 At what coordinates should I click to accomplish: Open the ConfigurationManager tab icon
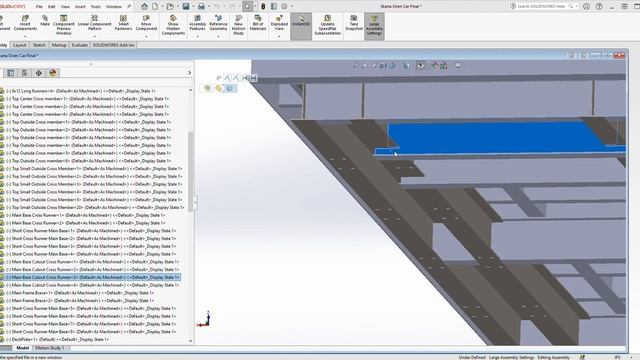pyautogui.click(x=24, y=73)
